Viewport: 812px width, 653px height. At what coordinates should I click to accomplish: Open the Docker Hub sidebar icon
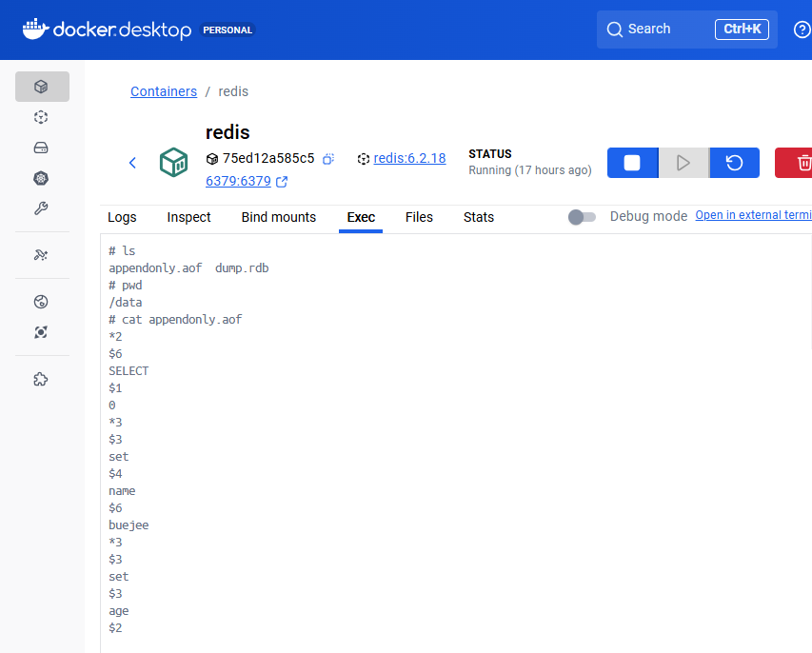41,302
